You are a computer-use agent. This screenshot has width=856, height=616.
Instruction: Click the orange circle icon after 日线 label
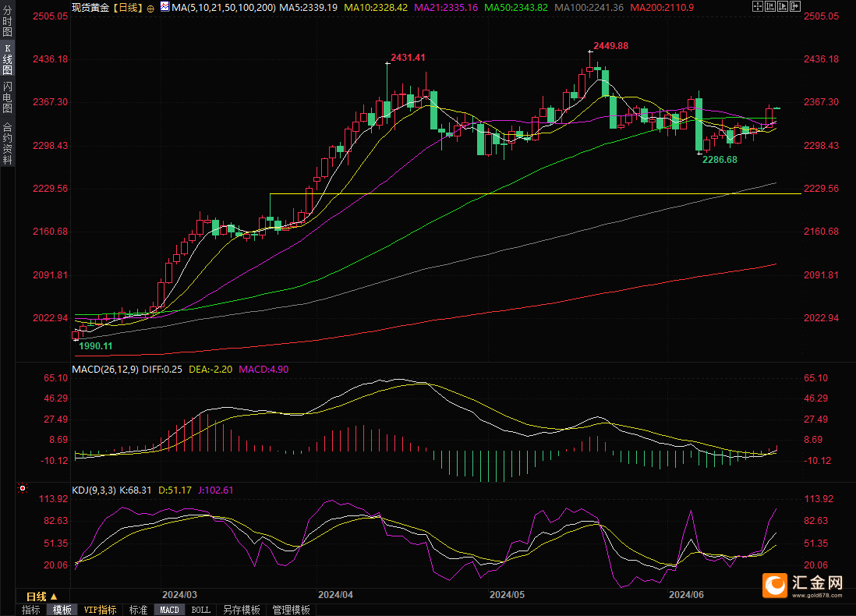pyautogui.click(x=150, y=9)
